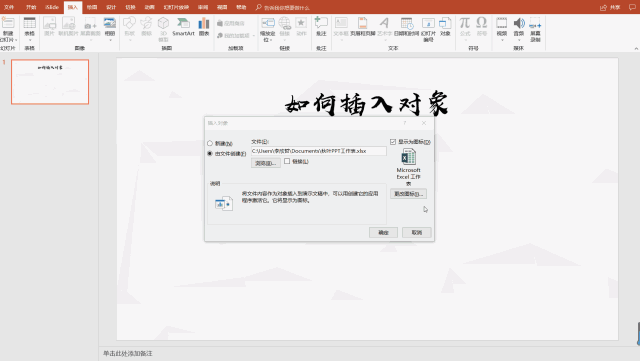Click the Screenshot icon in ribbon
640x361 pixels.
(90, 23)
